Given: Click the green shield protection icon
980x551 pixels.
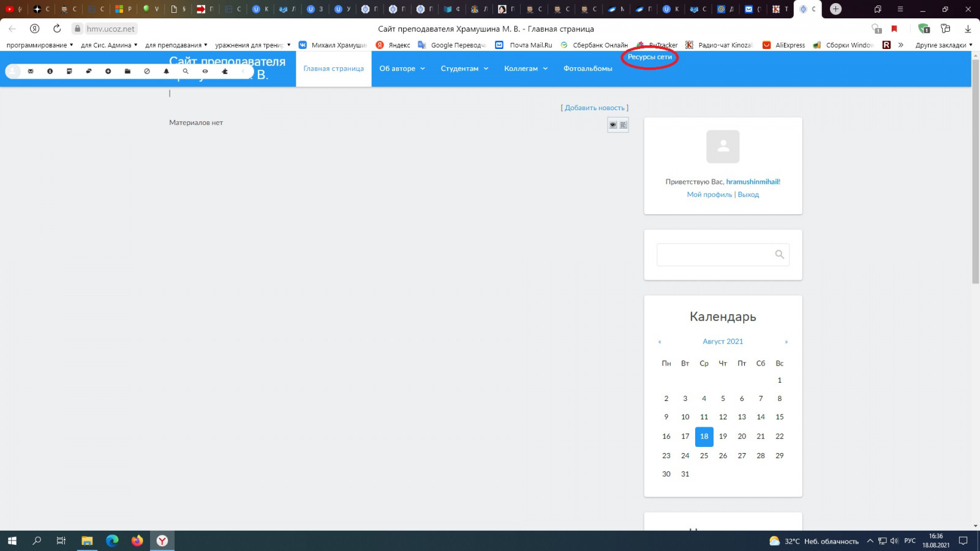Looking at the screenshot, I should [924, 29].
